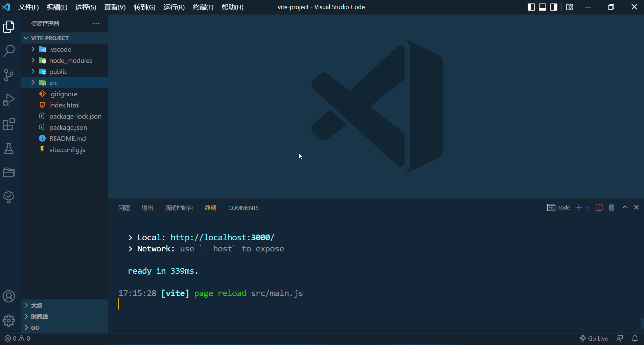Open the index.html file
The height and width of the screenshot is (345, 644).
64,105
